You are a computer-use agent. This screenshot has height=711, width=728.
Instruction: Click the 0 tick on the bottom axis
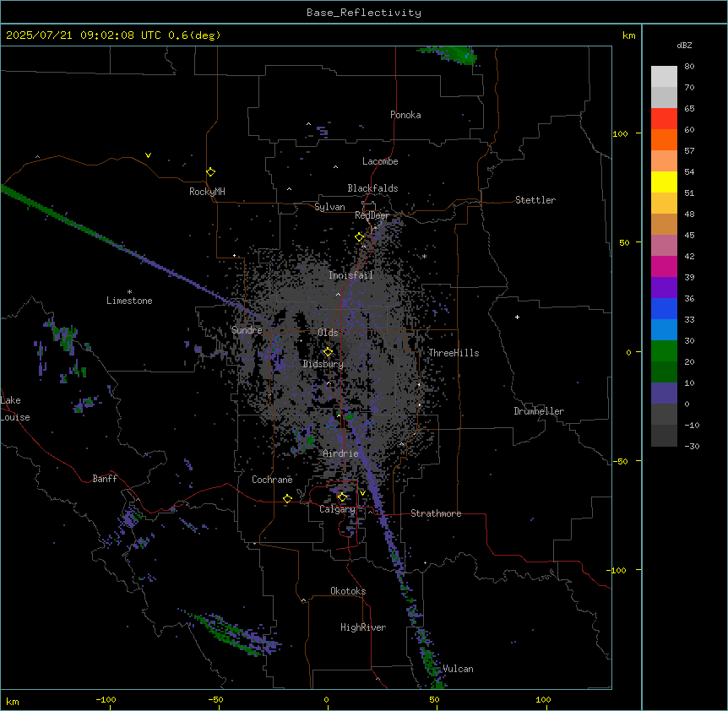click(326, 699)
